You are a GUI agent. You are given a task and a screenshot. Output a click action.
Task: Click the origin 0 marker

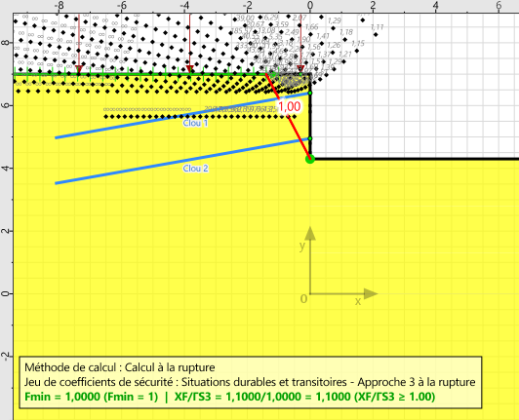point(303,299)
